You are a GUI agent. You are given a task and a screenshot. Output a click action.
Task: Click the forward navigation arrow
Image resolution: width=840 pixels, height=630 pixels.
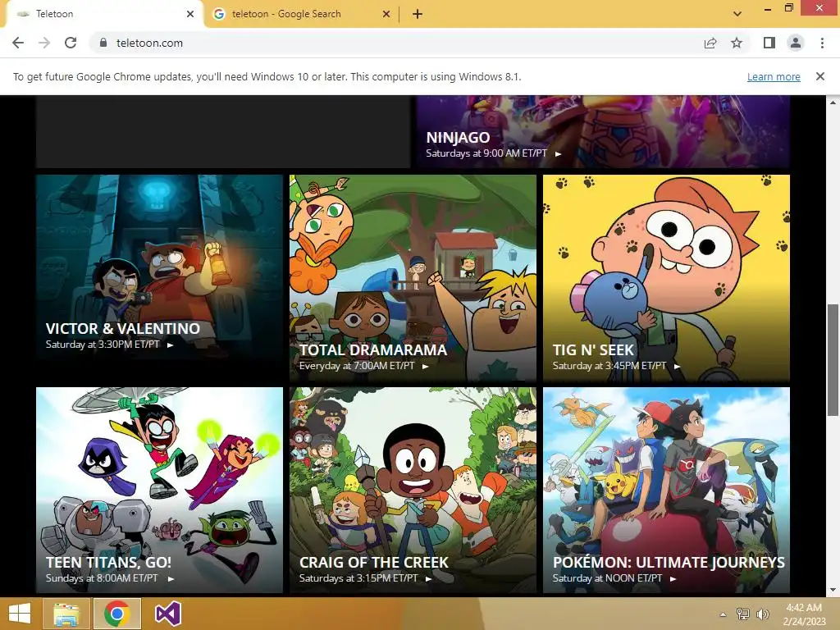[x=44, y=43]
